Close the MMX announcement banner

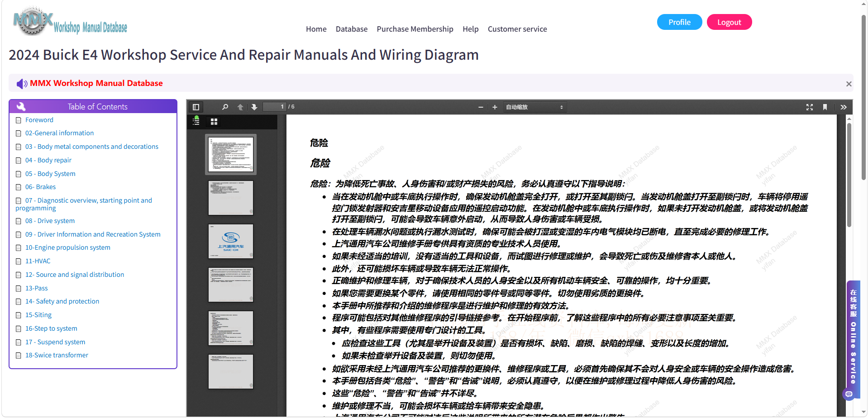[849, 84]
